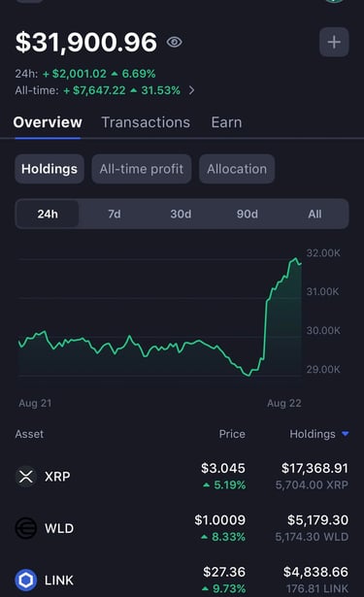Click the LINK asset name

[x=59, y=580]
